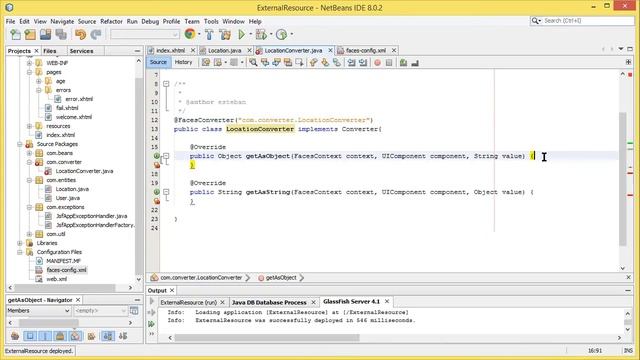The image size is (640, 360).
Task: Toggle Show Static Members filter in Navigator
Action: click(45, 336)
